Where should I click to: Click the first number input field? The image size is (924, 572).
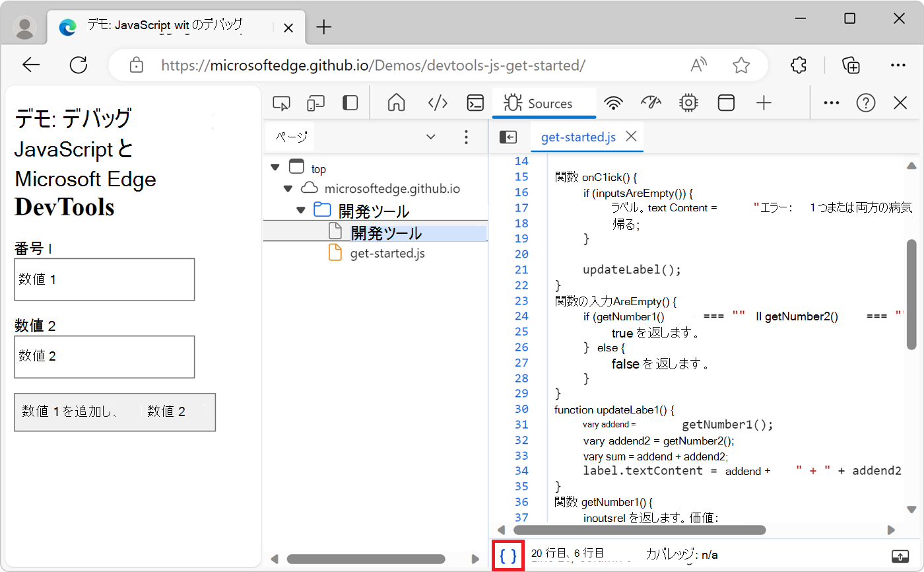click(104, 279)
